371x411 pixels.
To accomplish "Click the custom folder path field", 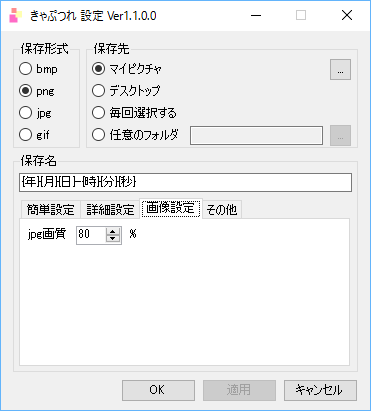I will (256, 135).
